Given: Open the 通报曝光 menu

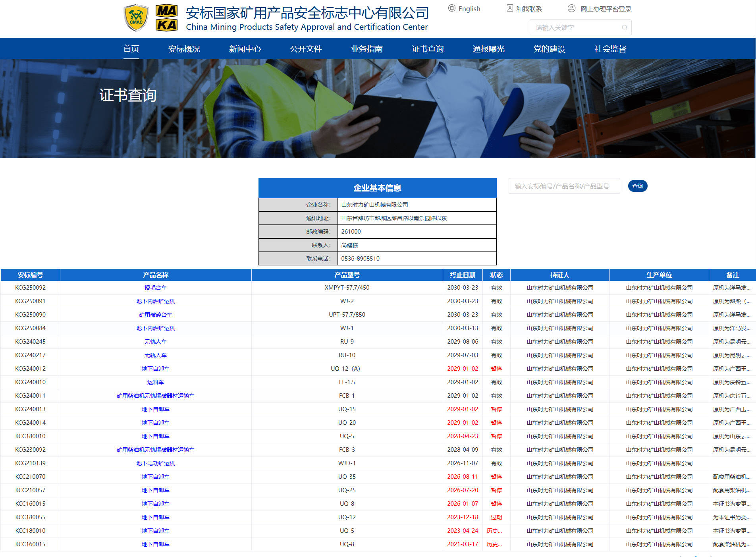Looking at the screenshot, I should click(488, 49).
